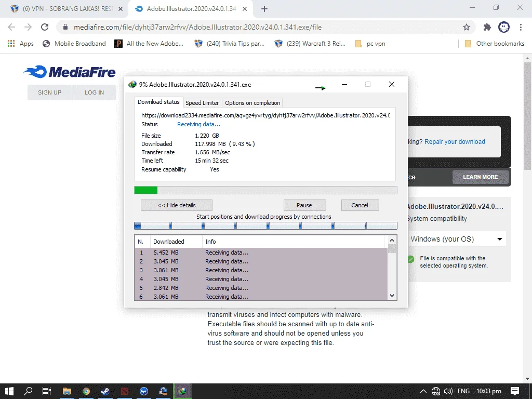Pause the Illustrator download
Viewport: 532px width, 399px height.
pyautogui.click(x=304, y=205)
